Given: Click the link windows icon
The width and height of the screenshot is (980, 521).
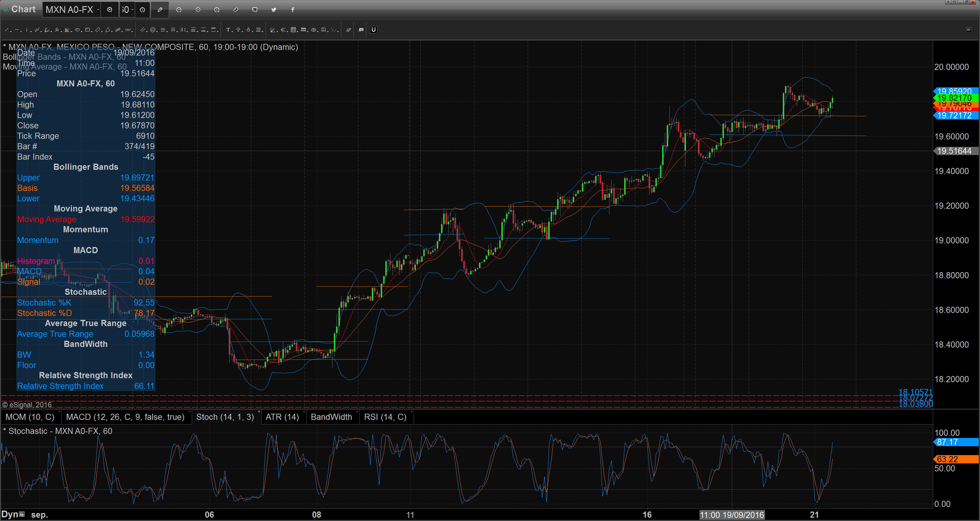Looking at the screenshot, I should click(x=236, y=10).
